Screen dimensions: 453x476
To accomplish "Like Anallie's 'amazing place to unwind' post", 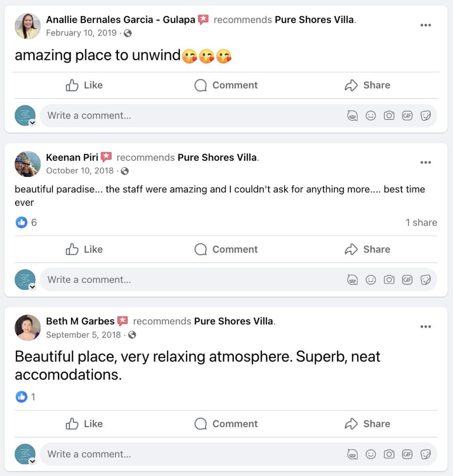I will pos(84,86).
